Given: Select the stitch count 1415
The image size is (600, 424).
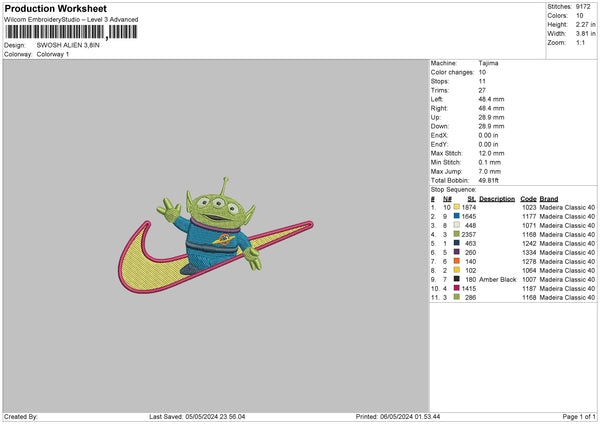Looking at the screenshot, I should [469, 289].
